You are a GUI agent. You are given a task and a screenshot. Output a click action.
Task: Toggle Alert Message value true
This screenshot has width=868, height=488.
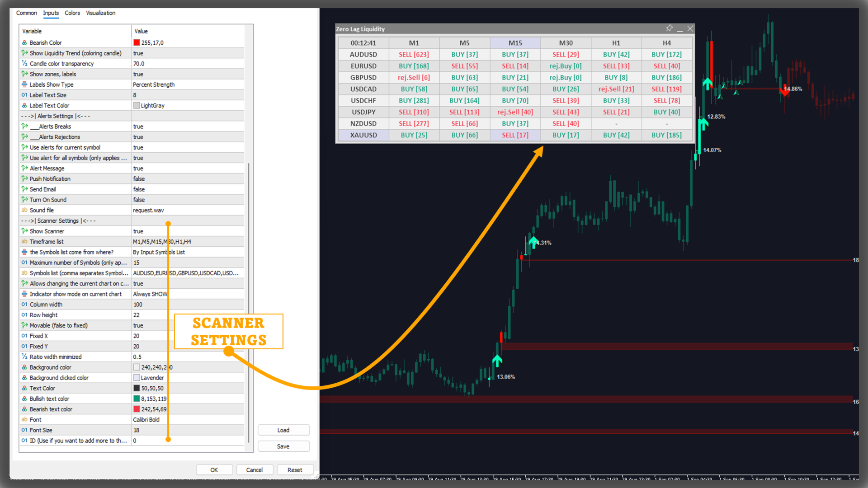click(188, 168)
